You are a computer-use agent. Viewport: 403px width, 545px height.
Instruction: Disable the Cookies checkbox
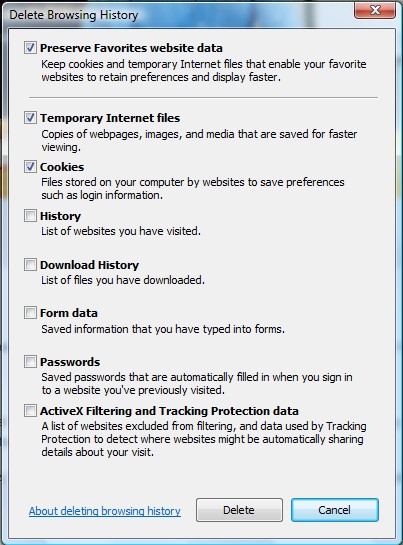pyautogui.click(x=30, y=167)
